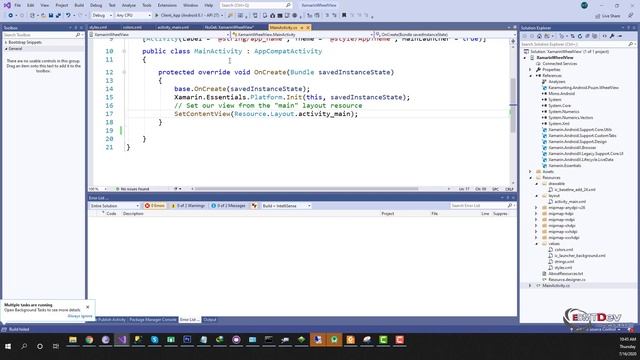Toggle the Warnings filter in Error List
640x360 pixels.
pos(188,206)
